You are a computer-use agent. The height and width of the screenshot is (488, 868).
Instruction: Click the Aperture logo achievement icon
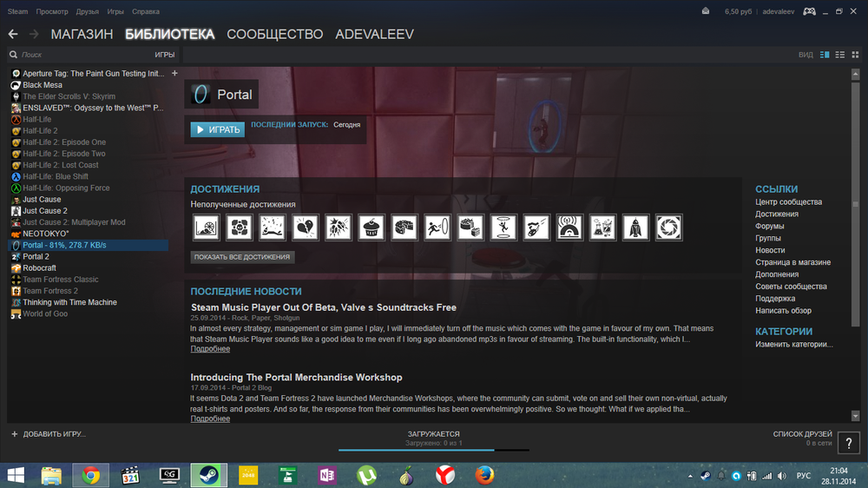[x=668, y=228]
